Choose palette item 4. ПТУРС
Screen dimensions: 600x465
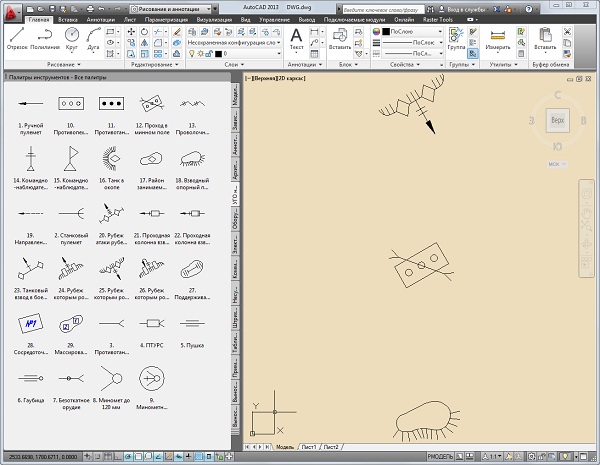(150, 324)
